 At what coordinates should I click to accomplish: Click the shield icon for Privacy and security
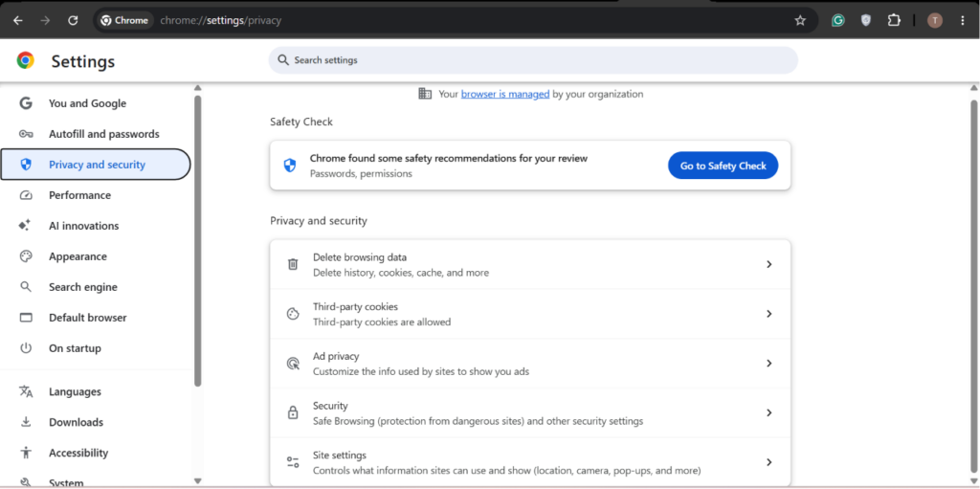(26, 165)
